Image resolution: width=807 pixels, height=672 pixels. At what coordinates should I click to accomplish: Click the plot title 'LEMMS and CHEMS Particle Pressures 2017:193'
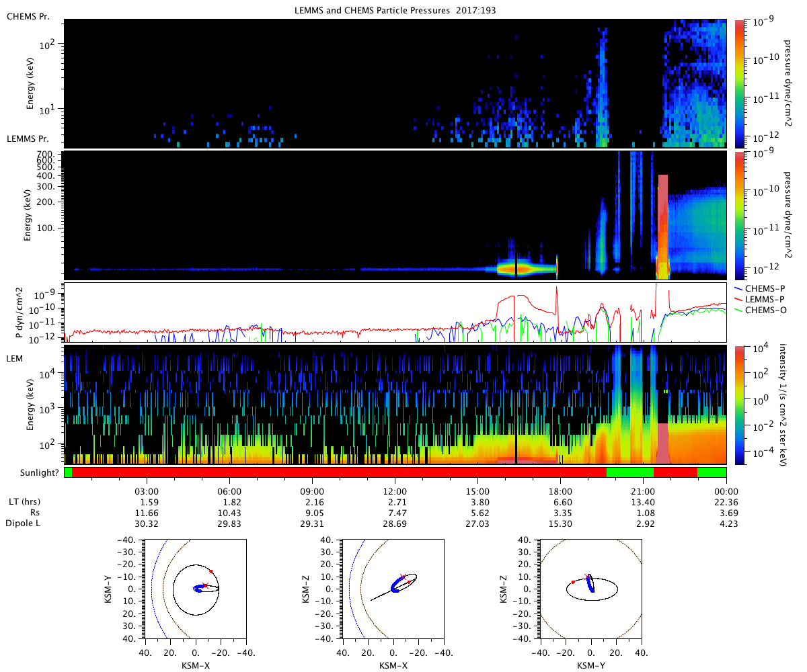[x=397, y=11]
